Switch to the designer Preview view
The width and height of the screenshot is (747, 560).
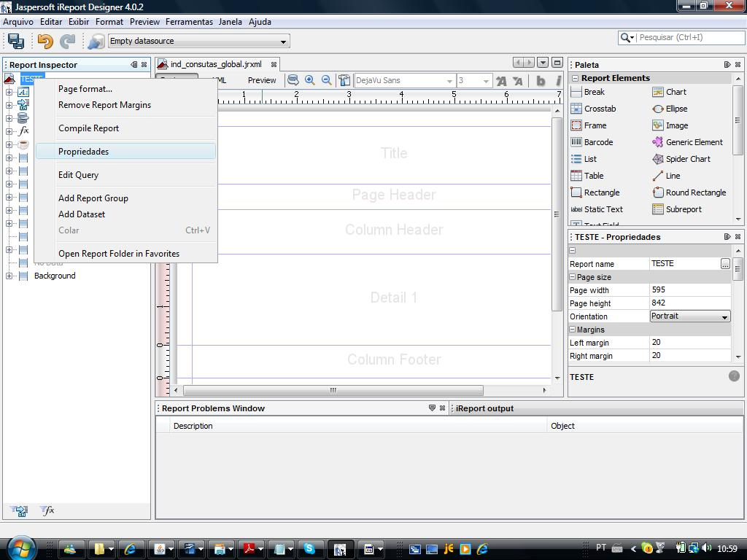[262, 80]
